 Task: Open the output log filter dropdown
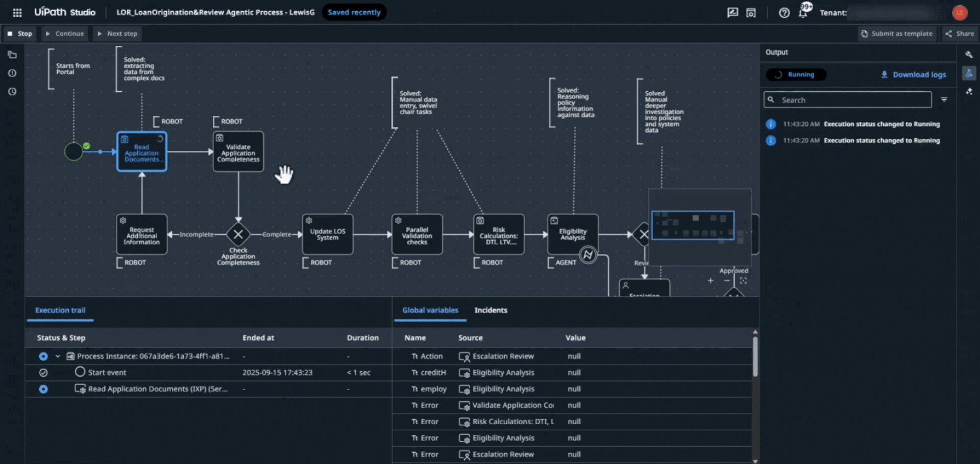click(x=944, y=100)
